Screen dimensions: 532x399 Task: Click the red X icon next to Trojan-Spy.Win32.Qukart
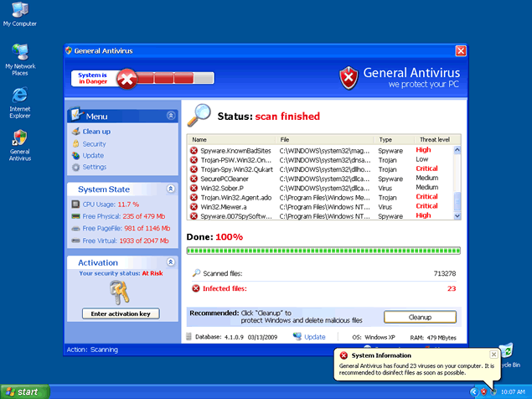pyautogui.click(x=194, y=168)
